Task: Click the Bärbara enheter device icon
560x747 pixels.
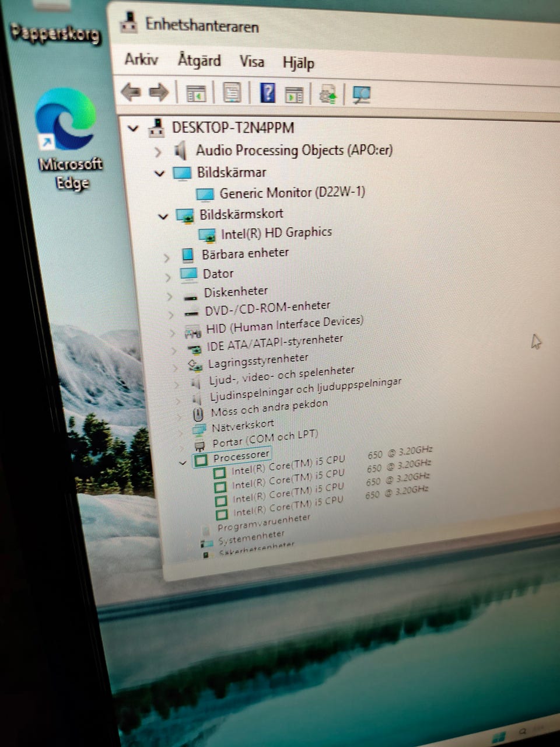Action: [x=188, y=254]
